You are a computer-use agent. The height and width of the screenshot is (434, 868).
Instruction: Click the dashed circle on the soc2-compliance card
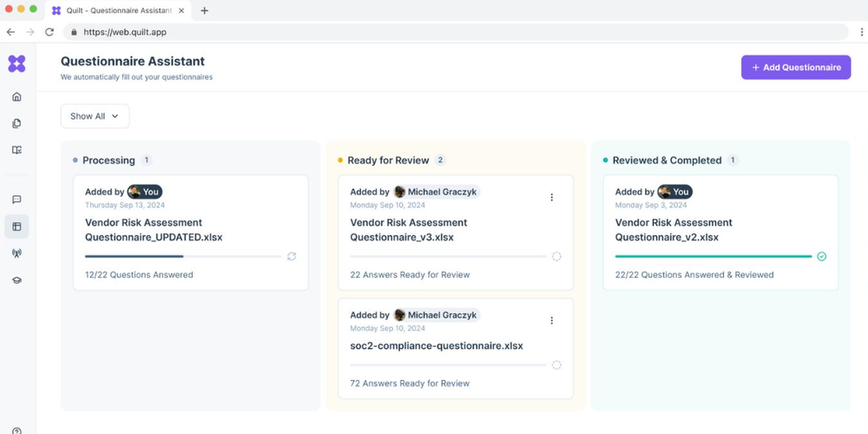(x=556, y=365)
